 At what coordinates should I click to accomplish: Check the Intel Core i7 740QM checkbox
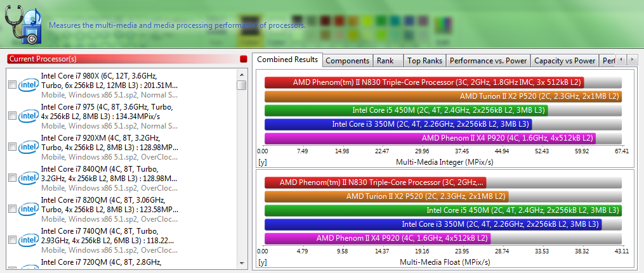12,240
